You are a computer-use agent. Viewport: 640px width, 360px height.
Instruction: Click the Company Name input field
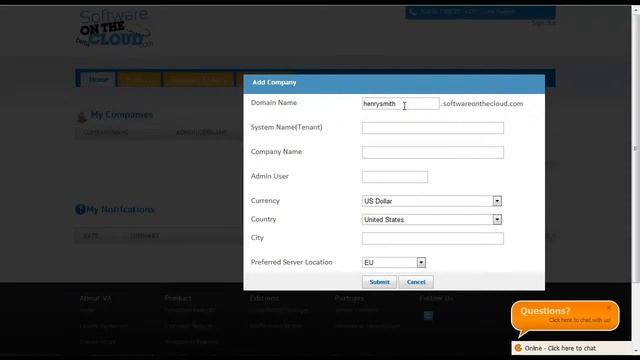433,152
